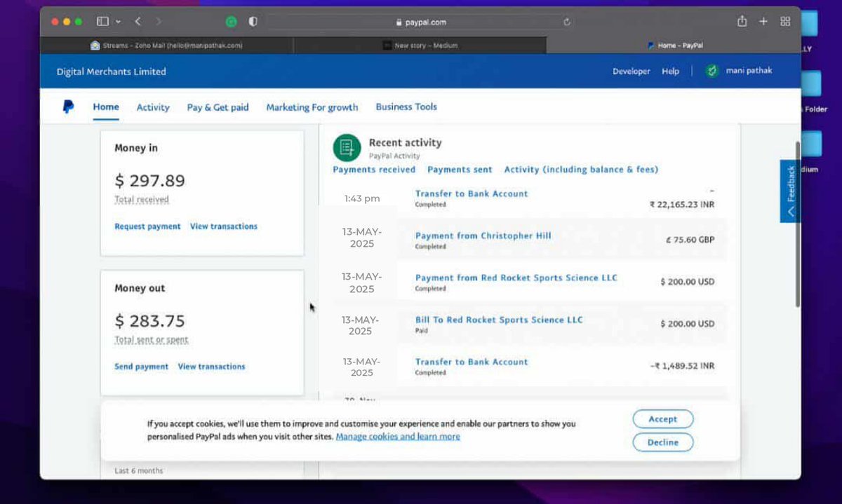Click the privacy shield icon in toolbar

coord(253,22)
